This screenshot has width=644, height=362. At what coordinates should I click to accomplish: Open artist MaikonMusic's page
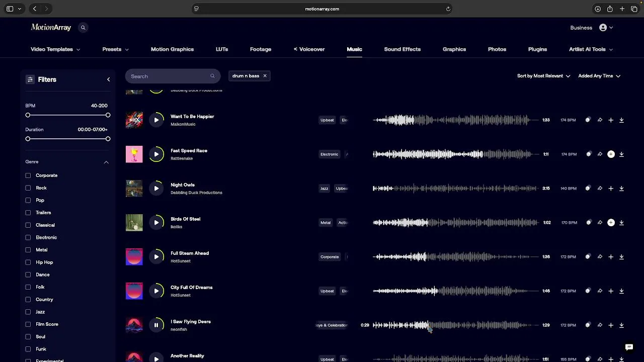point(183,124)
